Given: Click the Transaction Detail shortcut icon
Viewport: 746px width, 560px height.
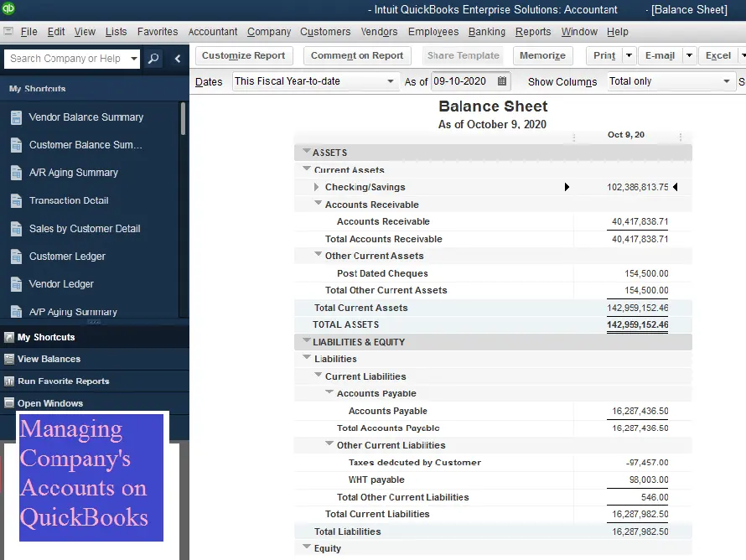Looking at the screenshot, I should pyautogui.click(x=16, y=201).
